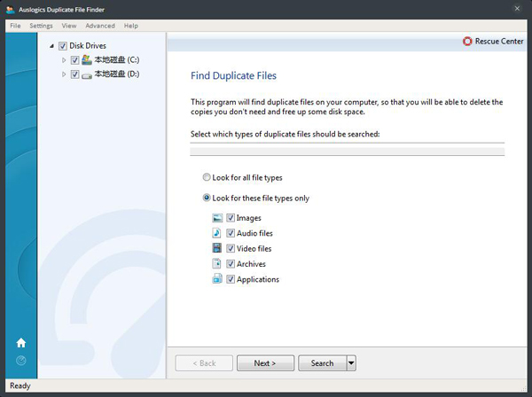The width and height of the screenshot is (532, 397).
Task: Open the Rescue Center link
Action: (499, 42)
